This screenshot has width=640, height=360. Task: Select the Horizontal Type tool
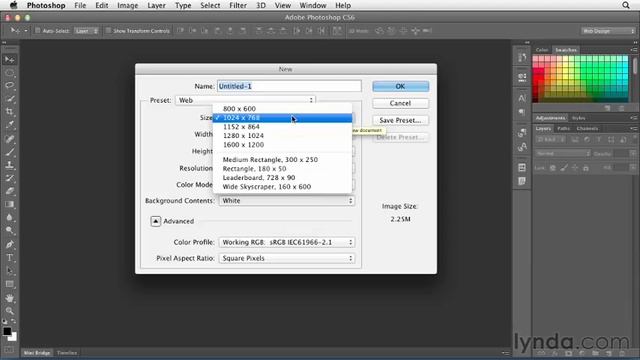point(10,258)
